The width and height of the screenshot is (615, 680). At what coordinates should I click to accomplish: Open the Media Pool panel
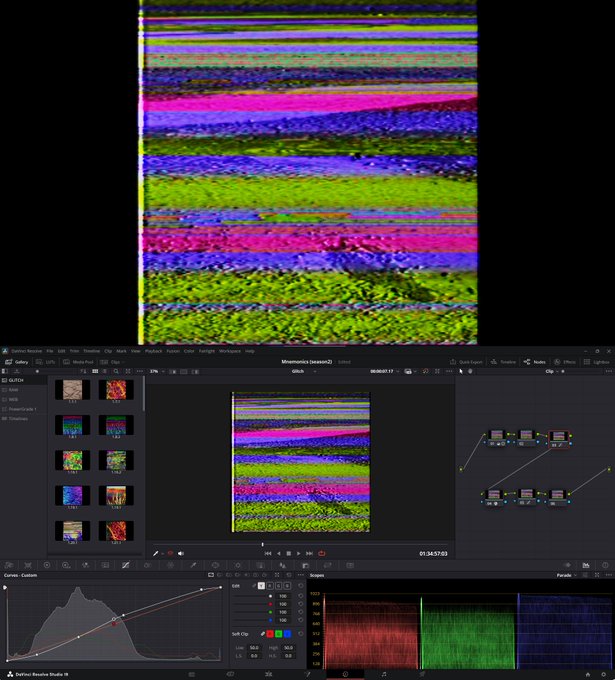[x=79, y=362]
